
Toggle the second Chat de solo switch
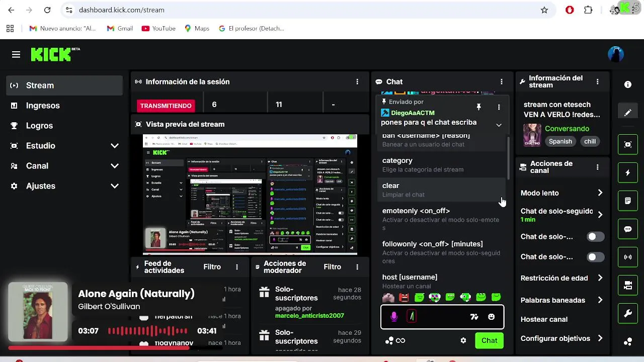(x=596, y=257)
